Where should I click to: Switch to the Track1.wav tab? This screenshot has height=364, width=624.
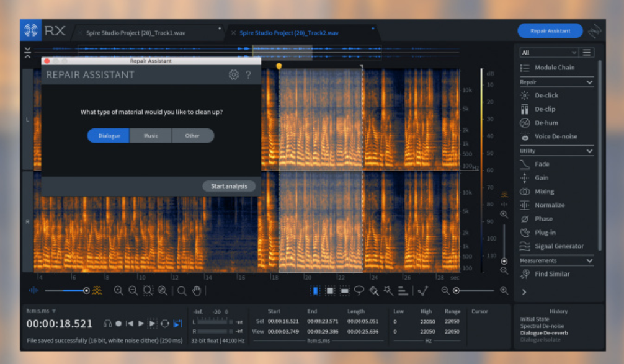point(136,33)
